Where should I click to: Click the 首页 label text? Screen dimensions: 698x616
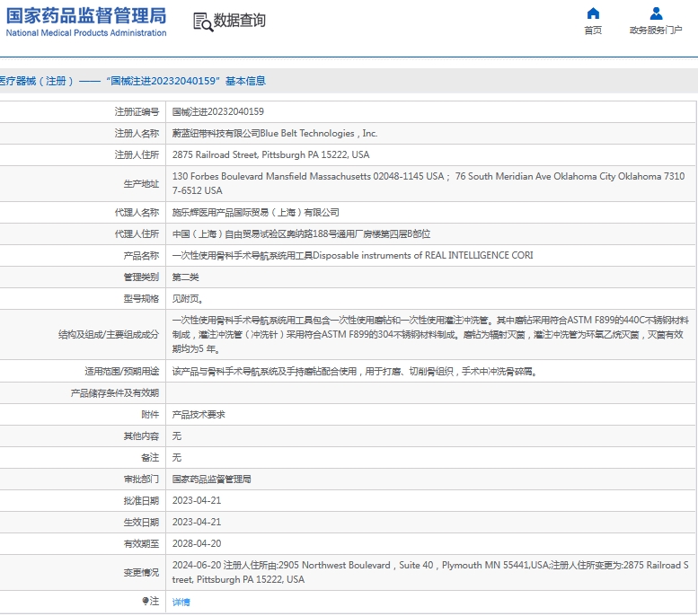pos(593,30)
